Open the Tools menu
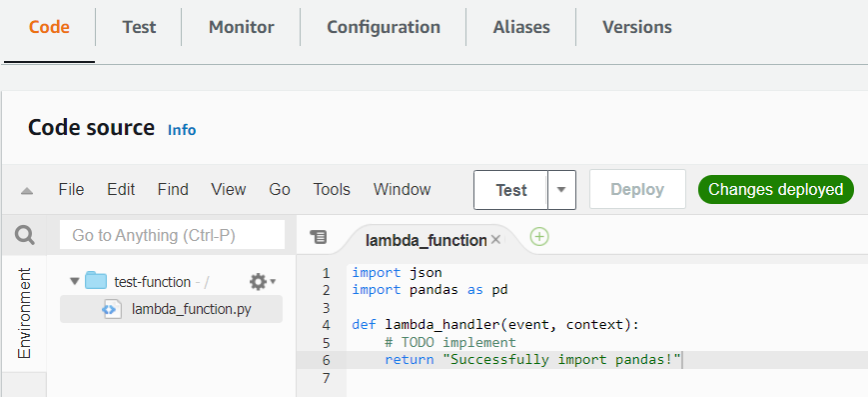This screenshot has height=397, width=868. [x=332, y=190]
